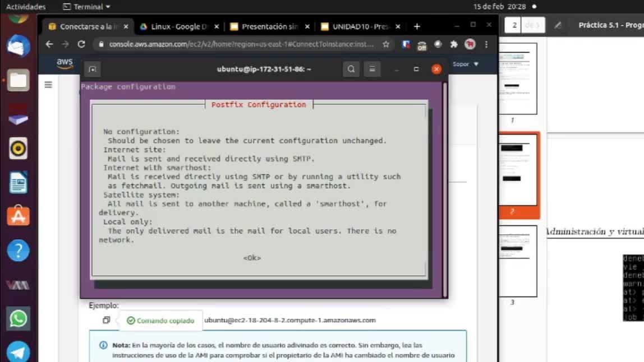
Task: Open Thunderbird mail from the dock
Action: (18, 45)
